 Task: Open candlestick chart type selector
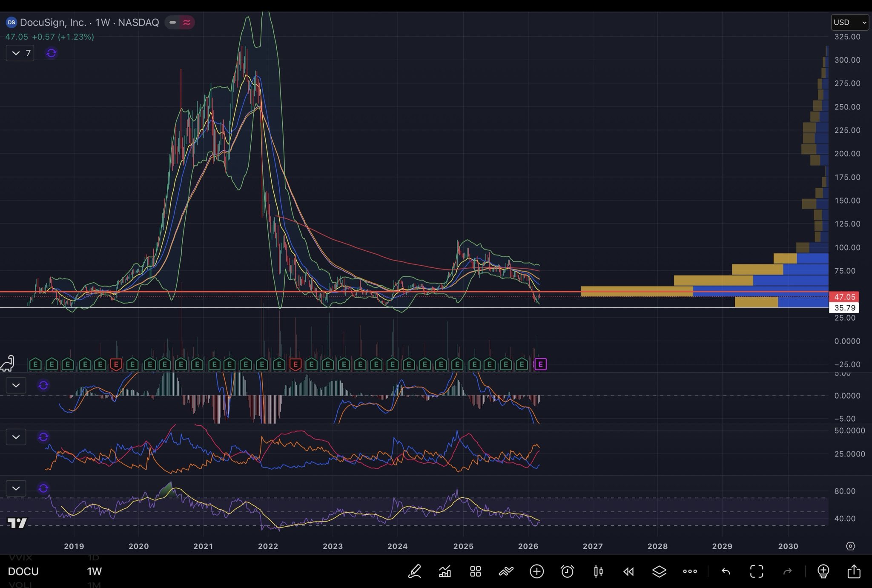tap(598, 571)
